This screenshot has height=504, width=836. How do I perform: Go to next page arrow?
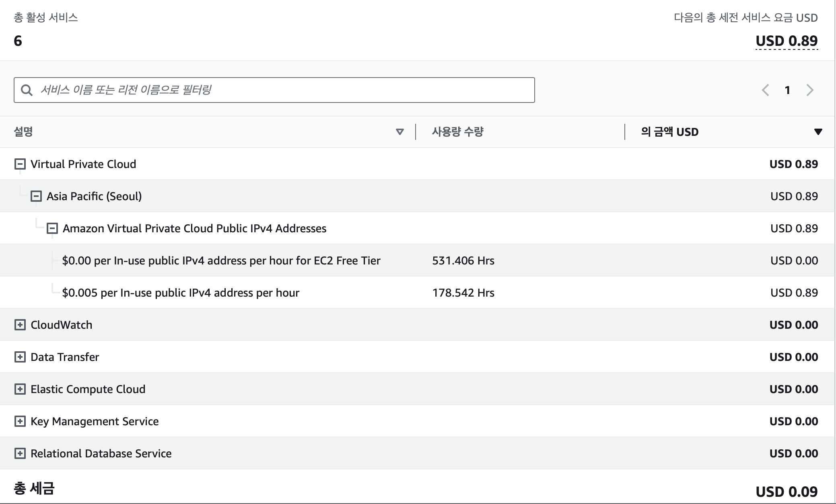coord(810,90)
